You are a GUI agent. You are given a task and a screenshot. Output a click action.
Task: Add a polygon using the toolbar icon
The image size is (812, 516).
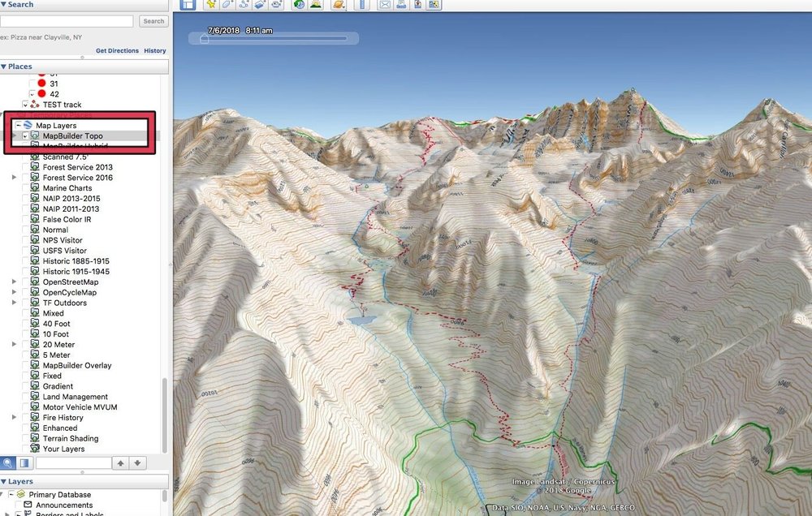coord(227,4)
